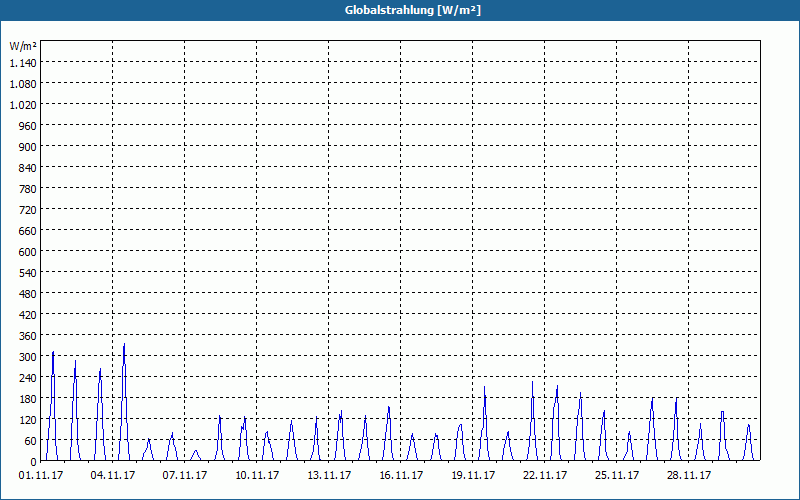Click the 900 y-axis label
Viewport: 800px width, 500px height.
[28, 147]
